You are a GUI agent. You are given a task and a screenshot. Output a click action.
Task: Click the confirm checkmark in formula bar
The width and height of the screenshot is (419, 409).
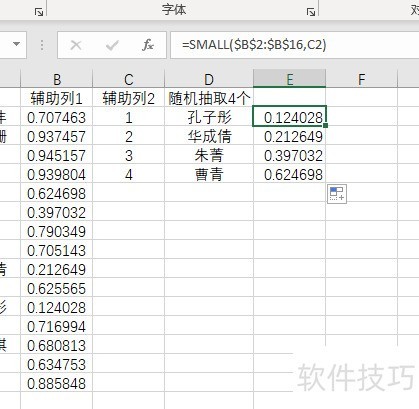point(112,45)
